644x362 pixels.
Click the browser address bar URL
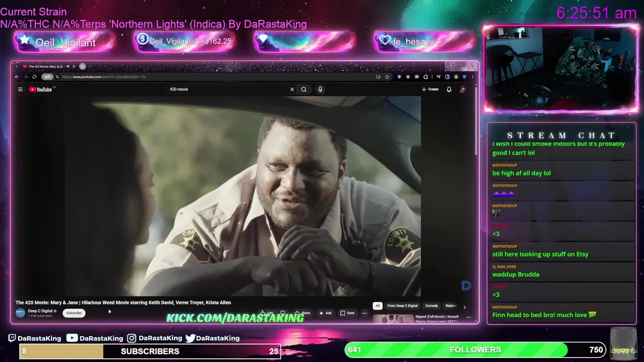point(104,77)
